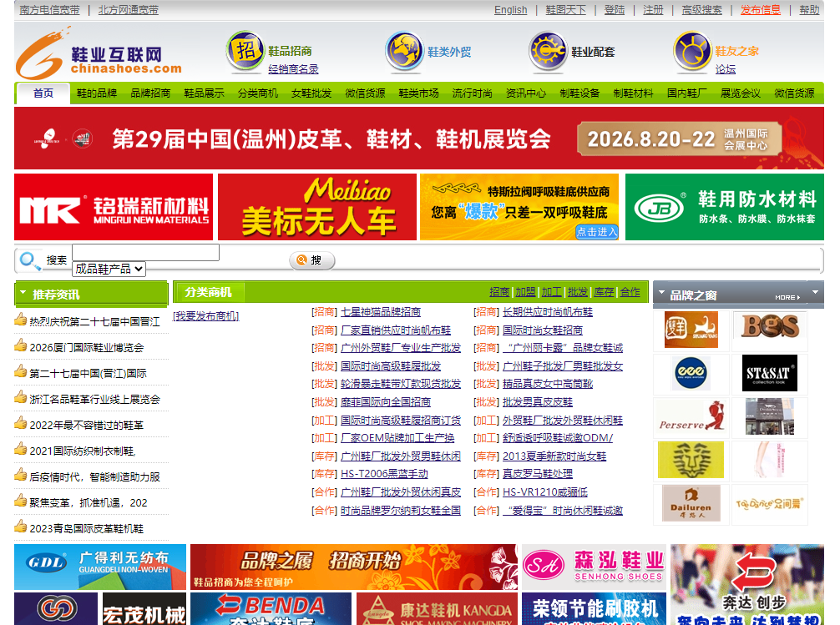Open the GDL 广得利无纺布 banner
The width and height of the screenshot is (840, 625).
pos(100,567)
